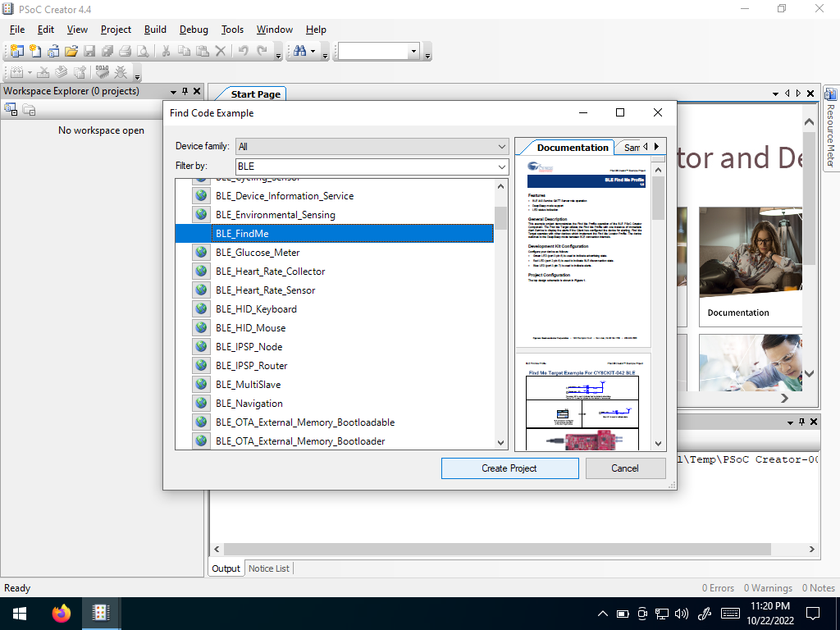Click the Redo arrow icon
Viewport: 840px width, 630px height.
262,51
